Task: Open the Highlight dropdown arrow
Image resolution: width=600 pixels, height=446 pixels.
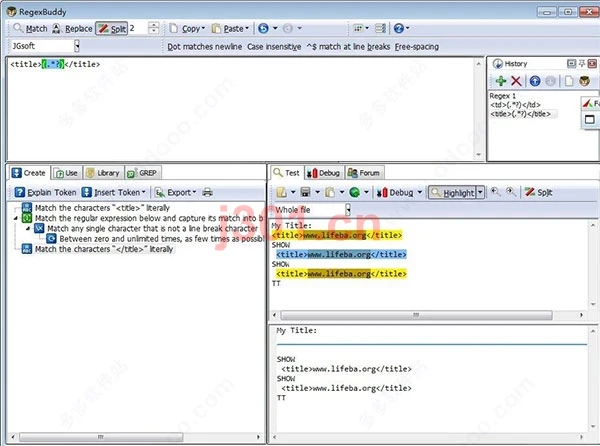Action: [x=481, y=193]
